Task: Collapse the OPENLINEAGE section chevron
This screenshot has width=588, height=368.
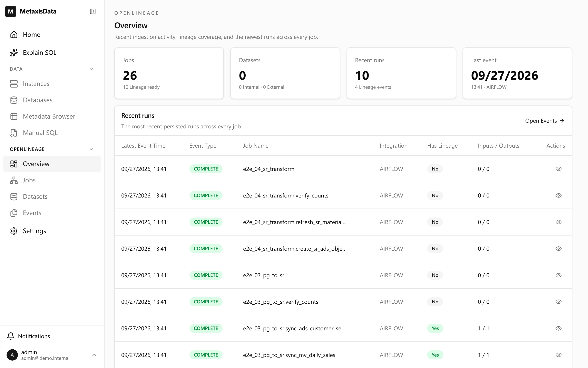Action: [x=91, y=149]
